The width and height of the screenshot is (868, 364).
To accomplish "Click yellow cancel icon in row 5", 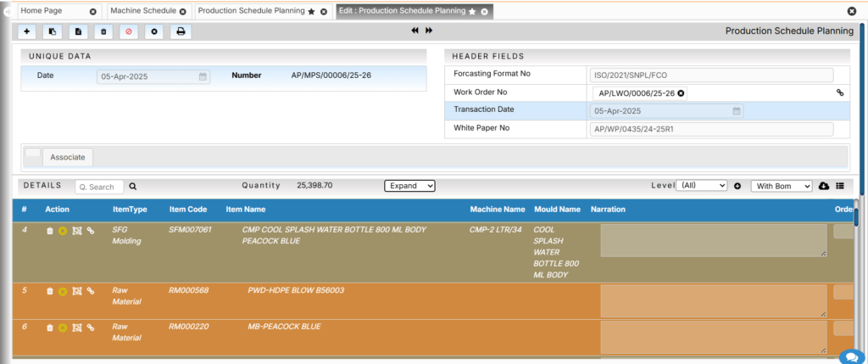I will click(63, 291).
